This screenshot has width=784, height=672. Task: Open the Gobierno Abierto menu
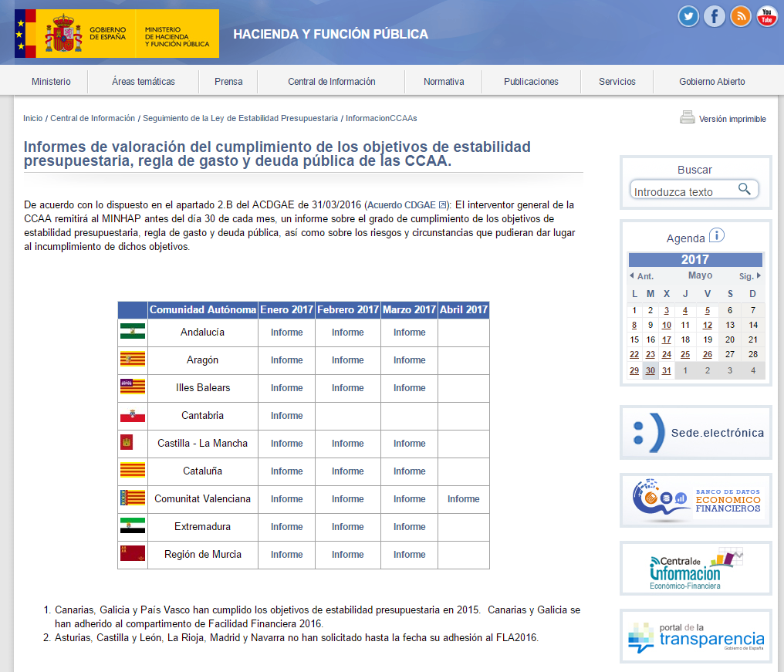(x=712, y=82)
